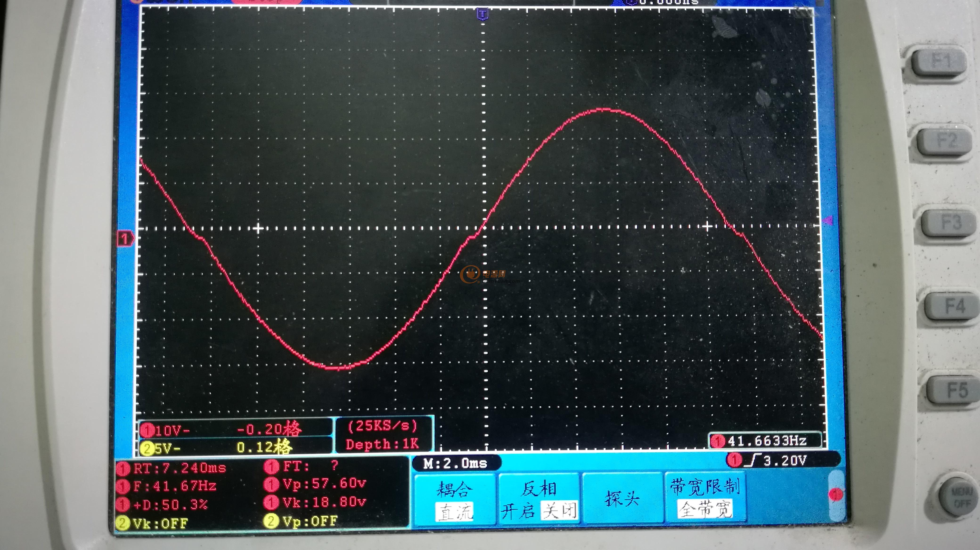
Task: Click the channel 1 badge beside trigger level
Action: 734,460
